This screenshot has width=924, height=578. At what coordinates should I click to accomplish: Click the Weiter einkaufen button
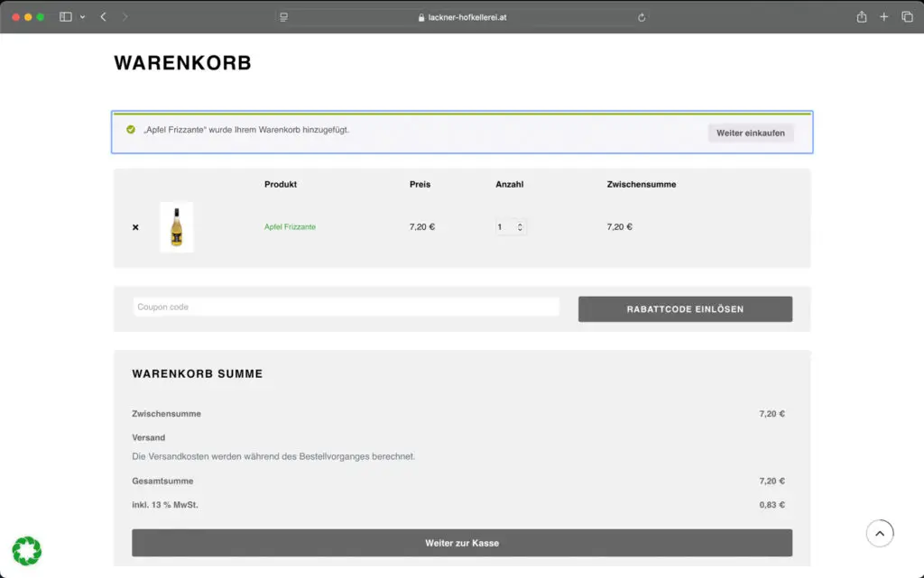751,133
